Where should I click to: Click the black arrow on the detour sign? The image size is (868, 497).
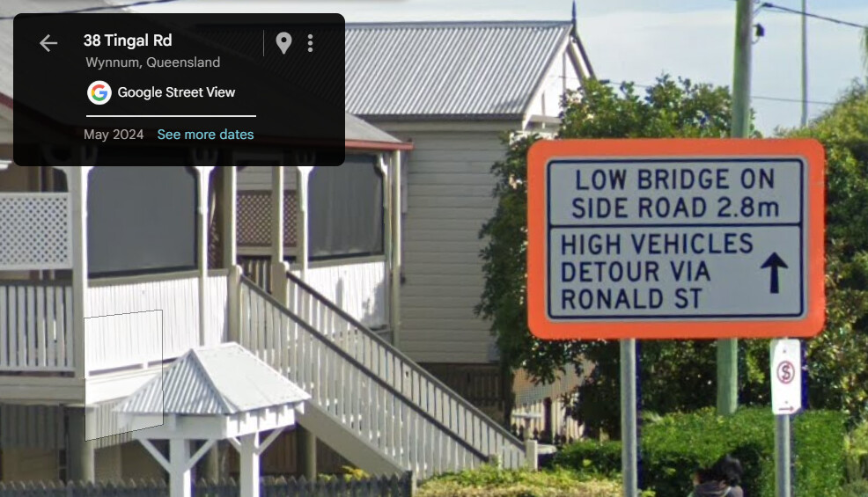pos(774,273)
